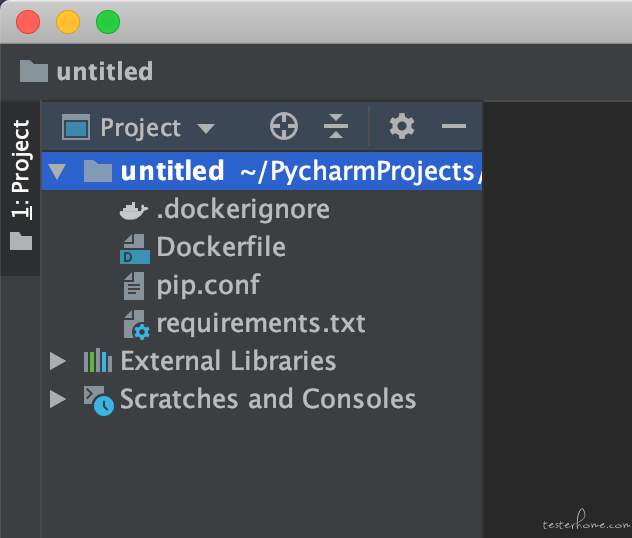
Task: Click the Dockerfile file icon
Action: pyautogui.click(x=135, y=249)
